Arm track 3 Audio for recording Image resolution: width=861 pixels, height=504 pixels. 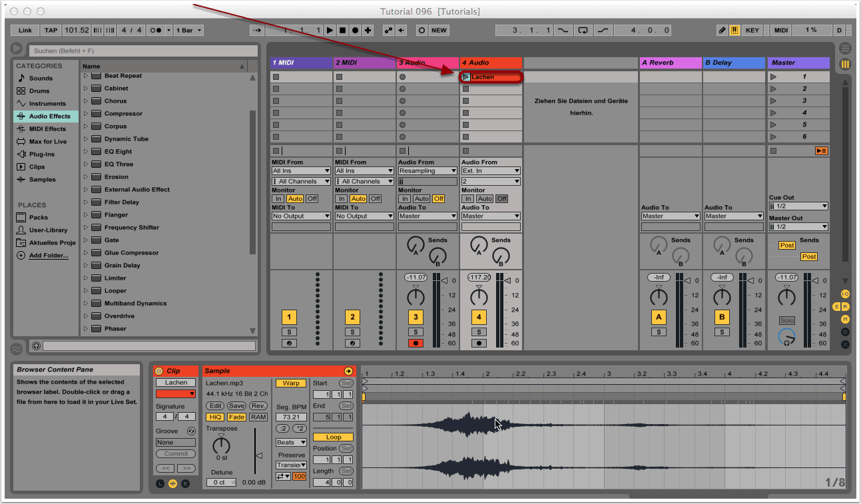click(x=416, y=344)
